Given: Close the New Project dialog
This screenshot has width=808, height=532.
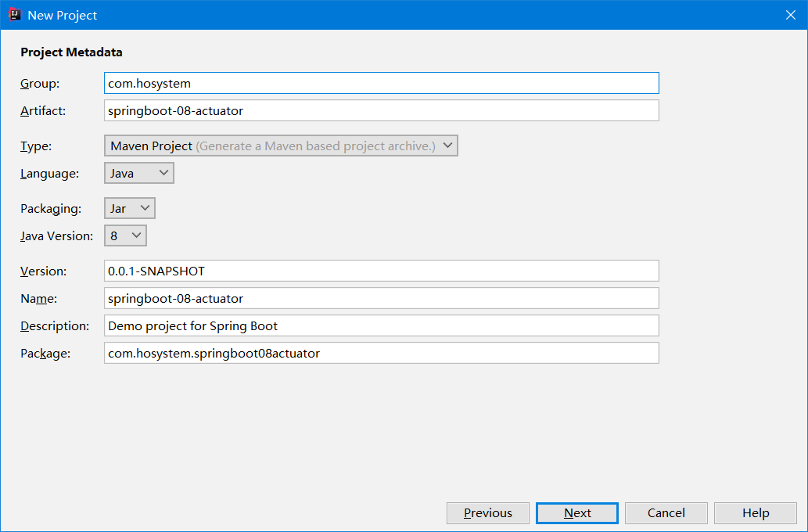Looking at the screenshot, I should pos(791,15).
